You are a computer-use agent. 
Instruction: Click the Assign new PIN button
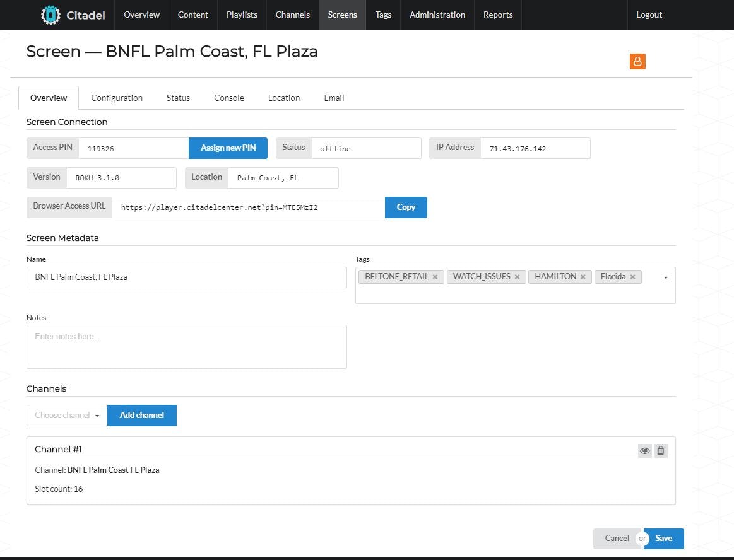pos(228,148)
